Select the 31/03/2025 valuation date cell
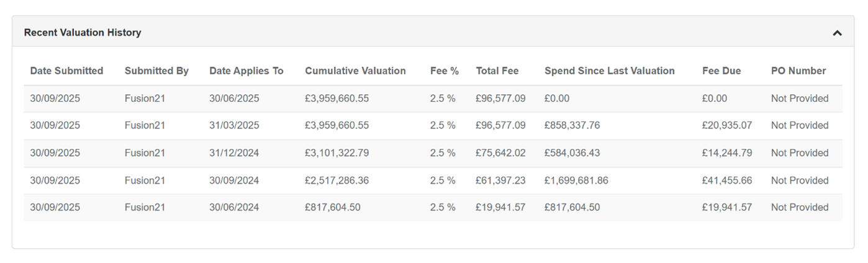 tap(234, 125)
